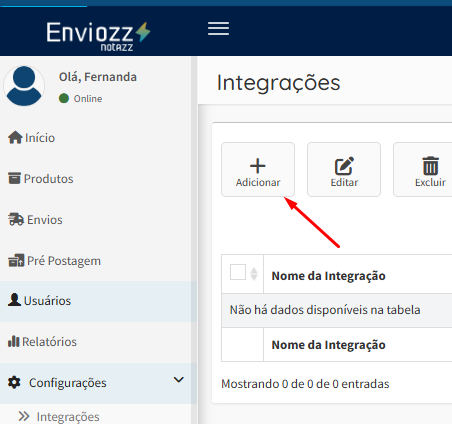The height and width of the screenshot is (424, 452).
Task: Click the user avatar icon
Action: click(24, 86)
